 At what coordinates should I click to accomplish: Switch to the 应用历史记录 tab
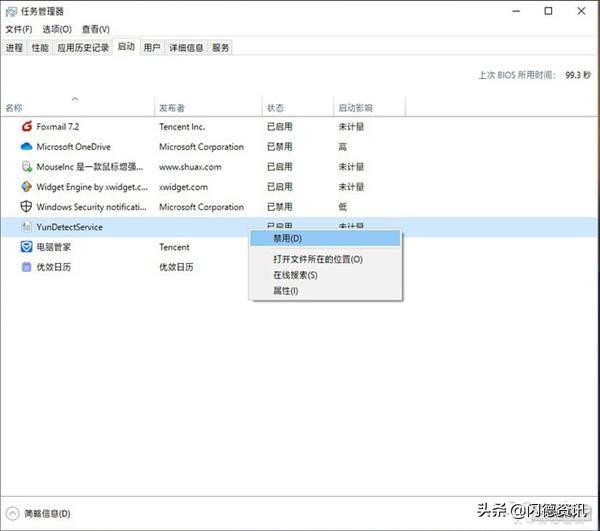pos(83,47)
